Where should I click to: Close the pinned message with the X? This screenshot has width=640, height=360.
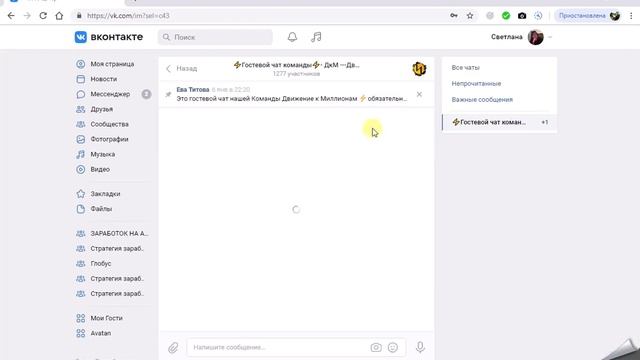click(419, 94)
